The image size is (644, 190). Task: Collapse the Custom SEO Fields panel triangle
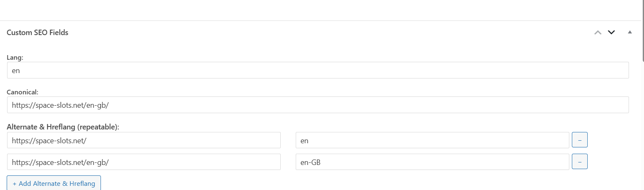pos(630,32)
